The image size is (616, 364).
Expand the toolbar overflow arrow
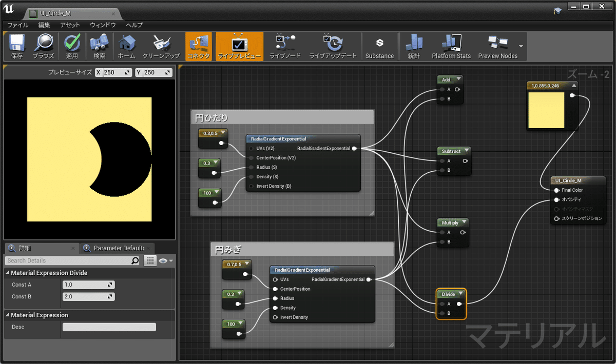522,46
